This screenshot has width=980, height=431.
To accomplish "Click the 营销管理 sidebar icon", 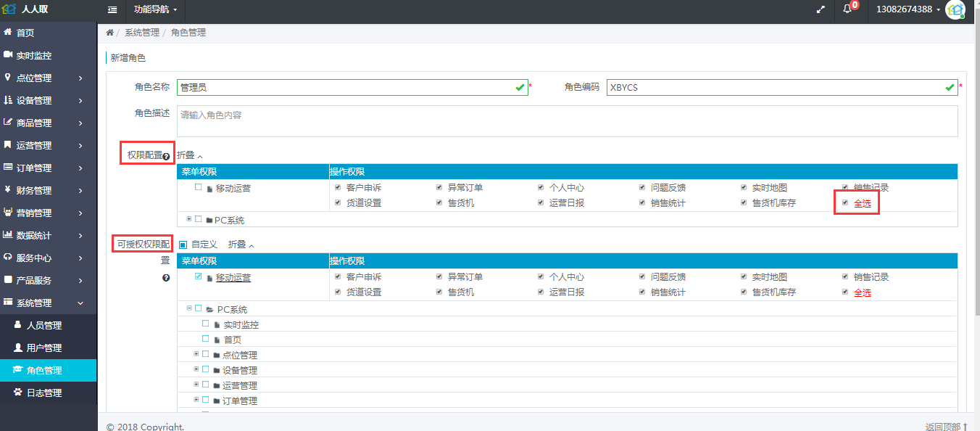I will tap(7, 212).
